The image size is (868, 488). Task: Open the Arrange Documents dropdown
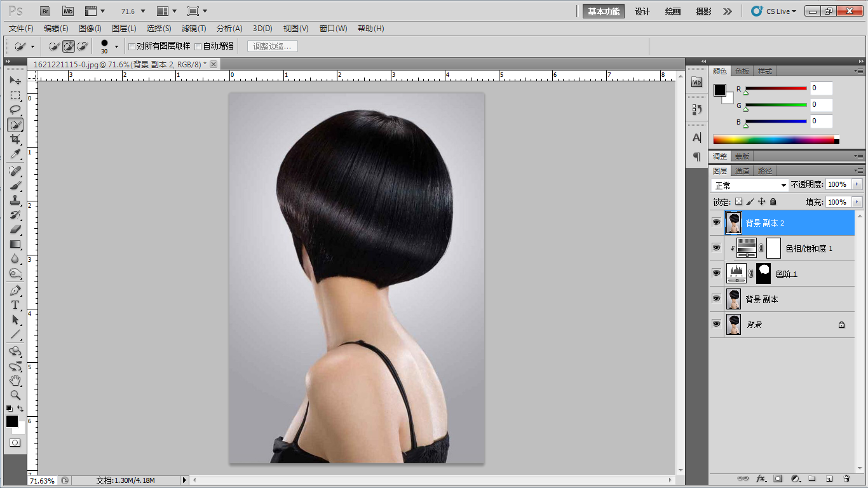(x=166, y=11)
